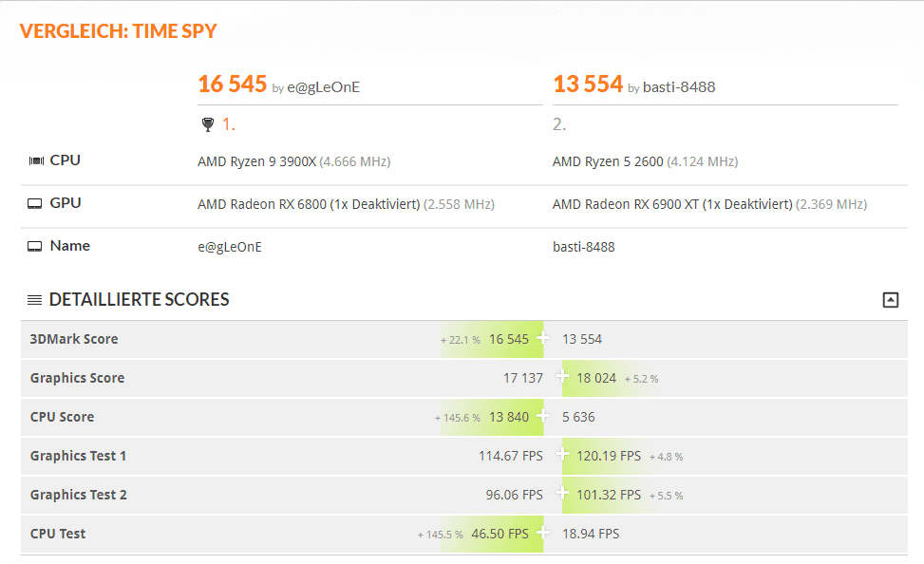Viewport: 924px width, 564px height.
Task: Open basti-8488's profile next to second score
Action: coord(679,87)
